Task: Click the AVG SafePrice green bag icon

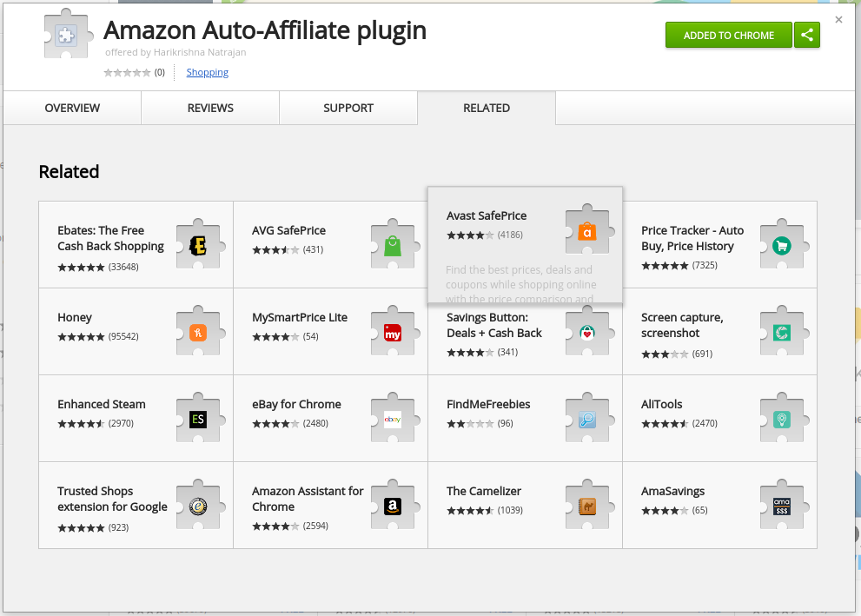Action: click(393, 245)
